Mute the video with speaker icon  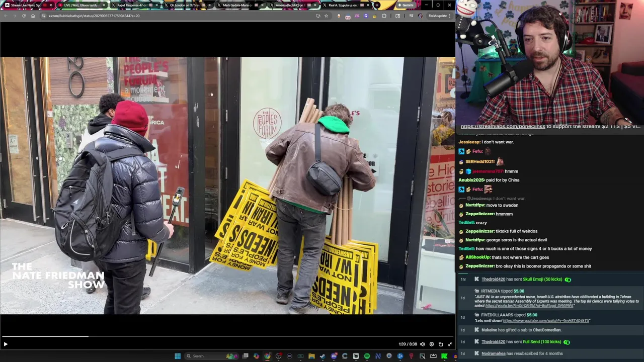tap(423, 344)
